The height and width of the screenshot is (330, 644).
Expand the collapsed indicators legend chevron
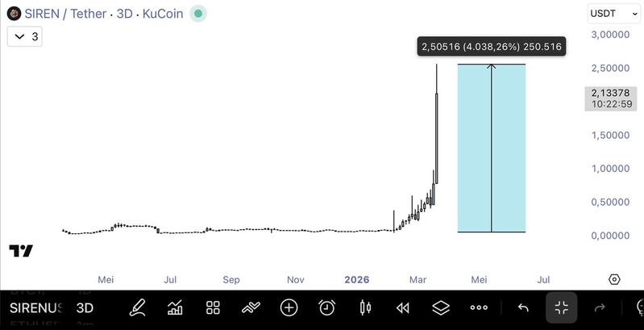pyautogui.click(x=20, y=36)
